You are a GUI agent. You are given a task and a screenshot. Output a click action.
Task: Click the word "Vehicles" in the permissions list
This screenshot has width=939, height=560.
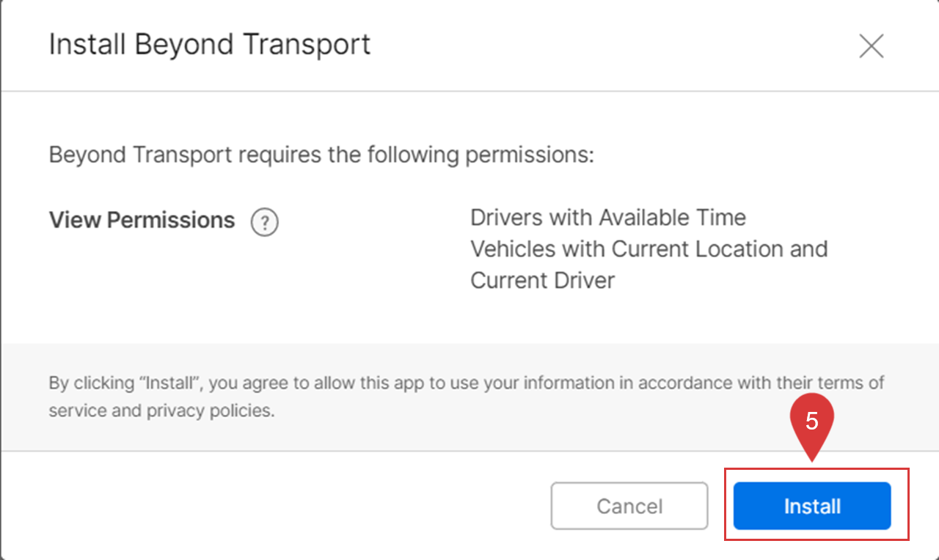coord(513,249)
